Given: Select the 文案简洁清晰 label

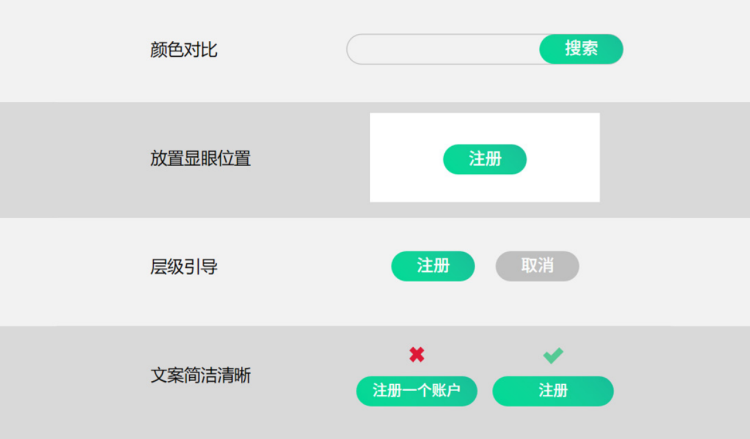Looking at the screenshot, I should (x=200, y=375).
